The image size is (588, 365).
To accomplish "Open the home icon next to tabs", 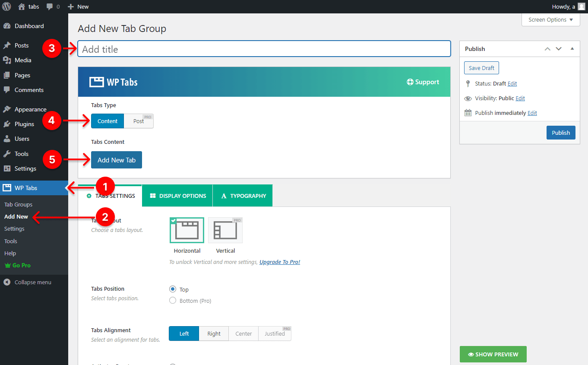I will coord(22,6).
